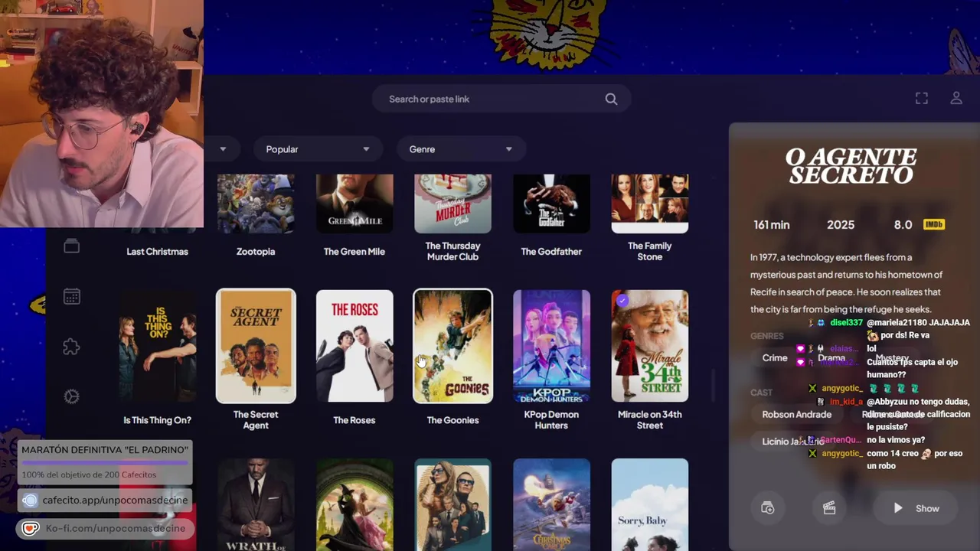Click the Last Christmas title
Screen dimensions: 980x551
[x=157, y=252]
